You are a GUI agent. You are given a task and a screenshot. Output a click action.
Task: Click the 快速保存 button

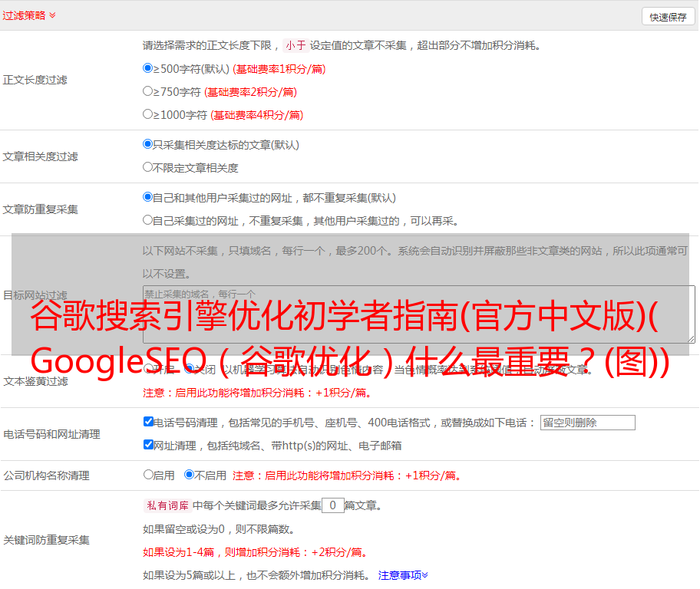point(668,17)
